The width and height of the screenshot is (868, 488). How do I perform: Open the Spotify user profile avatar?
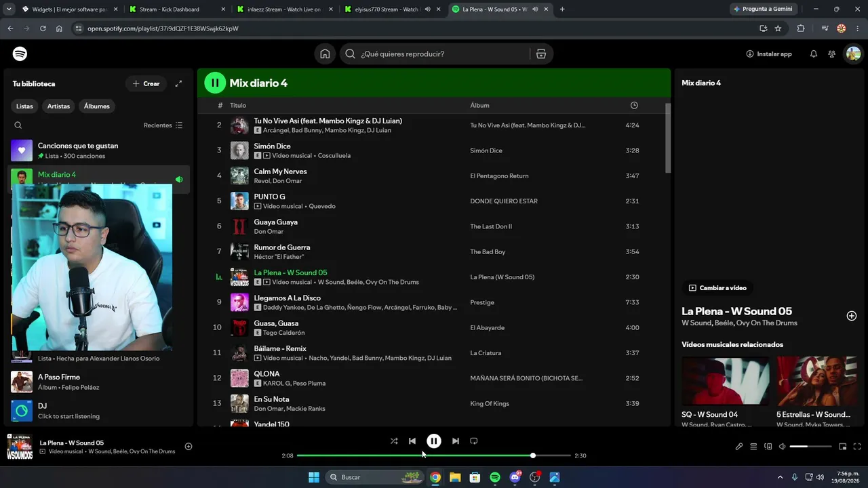point(852,54)
